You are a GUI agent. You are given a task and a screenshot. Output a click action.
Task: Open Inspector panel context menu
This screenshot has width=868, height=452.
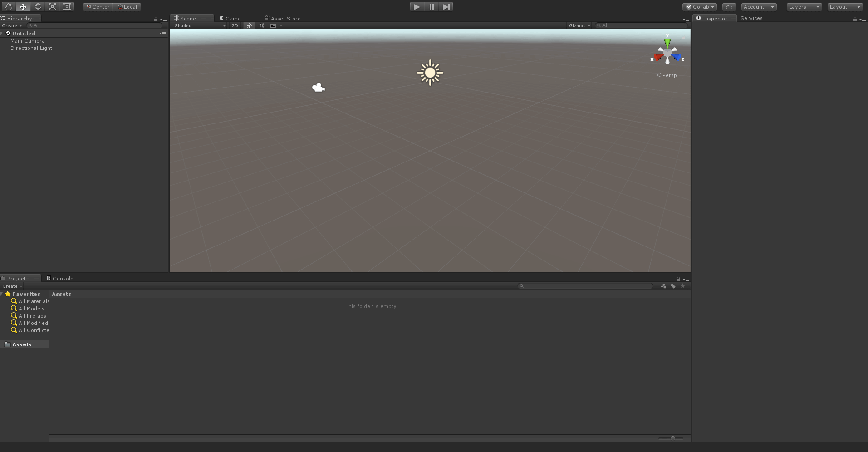(863, 20)
